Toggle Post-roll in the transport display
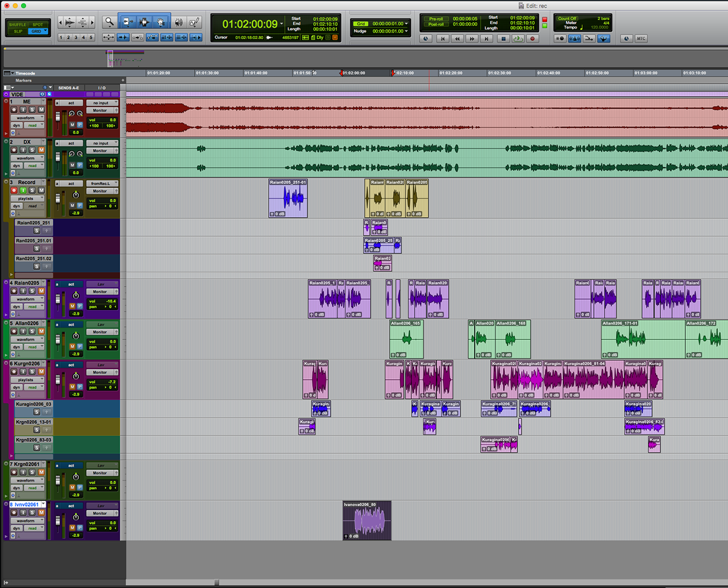 point(436,24)
